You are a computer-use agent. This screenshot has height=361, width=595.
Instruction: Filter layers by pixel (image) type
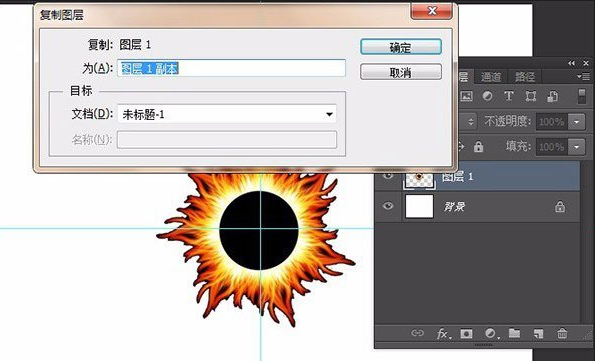click(466, 96)
